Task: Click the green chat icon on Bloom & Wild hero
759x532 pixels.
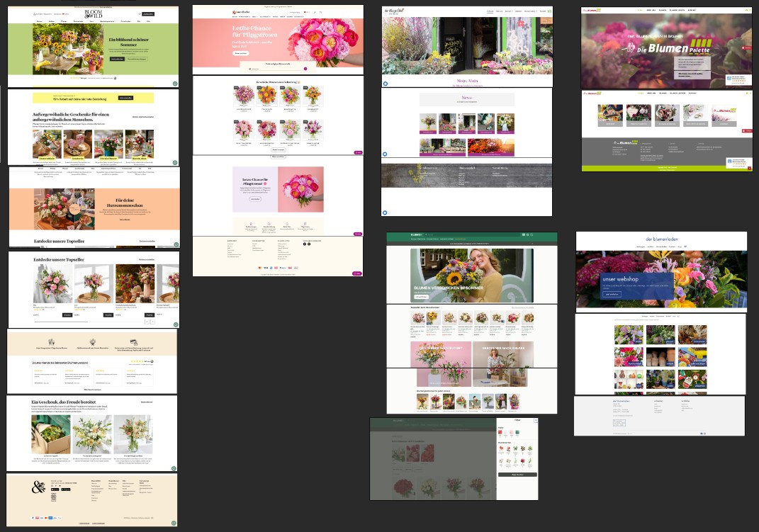Action: (175, 84)
